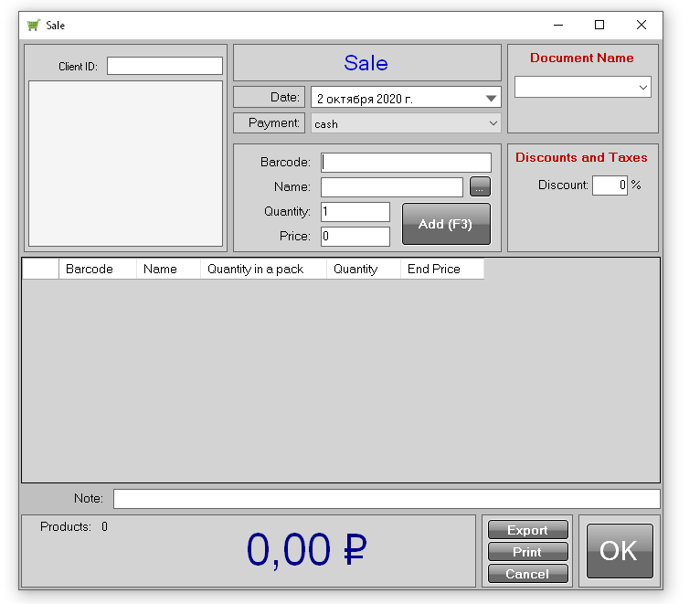Viewport: 700px width, 604px height.
Task: Click the blue Sale heading
Action: 366,63
